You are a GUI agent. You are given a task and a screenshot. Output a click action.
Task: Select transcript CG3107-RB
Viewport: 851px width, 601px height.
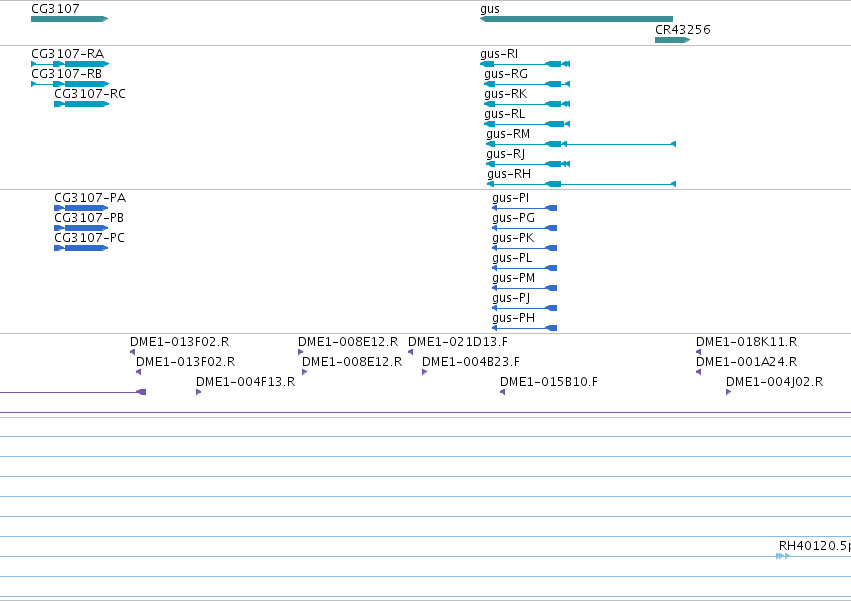70,84
